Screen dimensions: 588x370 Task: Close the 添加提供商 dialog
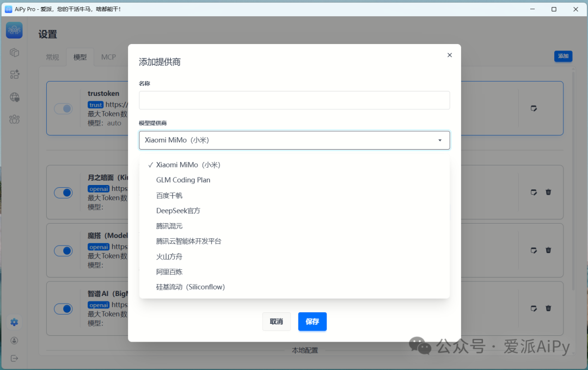tap(450, 55)
